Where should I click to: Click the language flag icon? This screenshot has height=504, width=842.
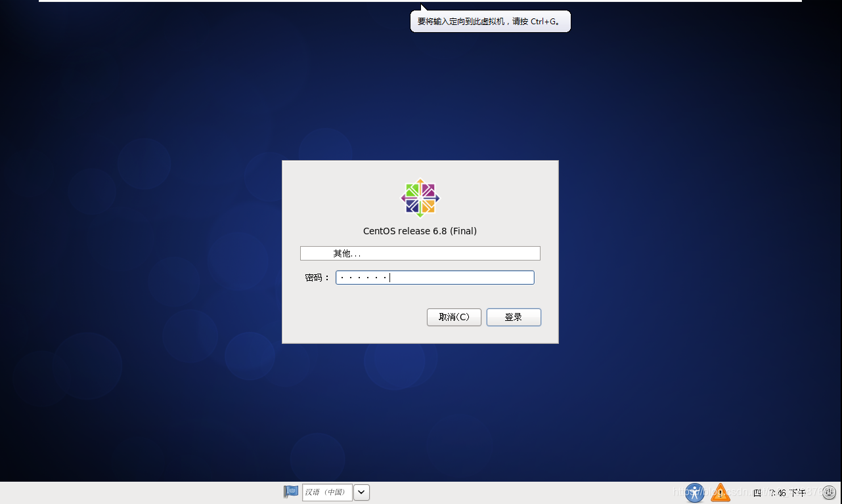coord(291,492)
